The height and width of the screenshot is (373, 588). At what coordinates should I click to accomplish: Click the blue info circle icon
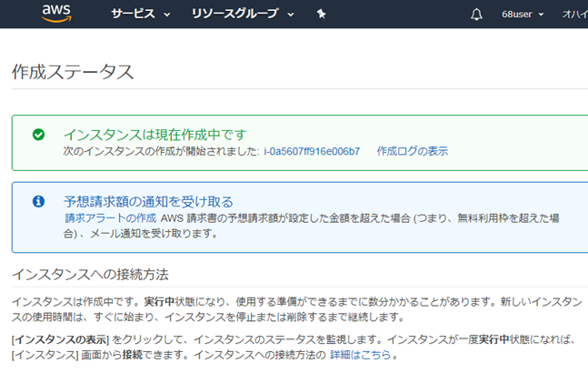[38, 201]
